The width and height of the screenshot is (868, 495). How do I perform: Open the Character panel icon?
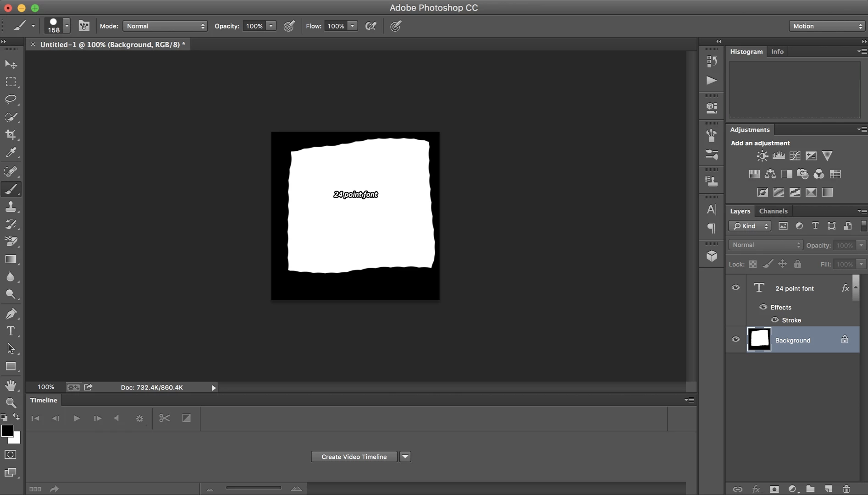tap(712, 209)
